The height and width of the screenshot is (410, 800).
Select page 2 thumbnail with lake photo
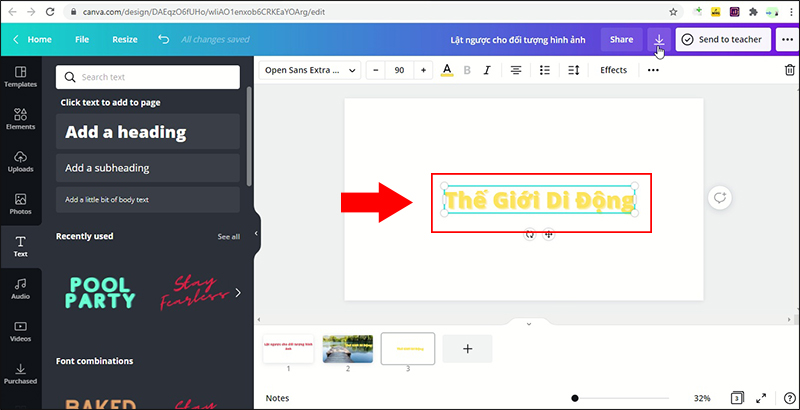[x=347, y=349]
